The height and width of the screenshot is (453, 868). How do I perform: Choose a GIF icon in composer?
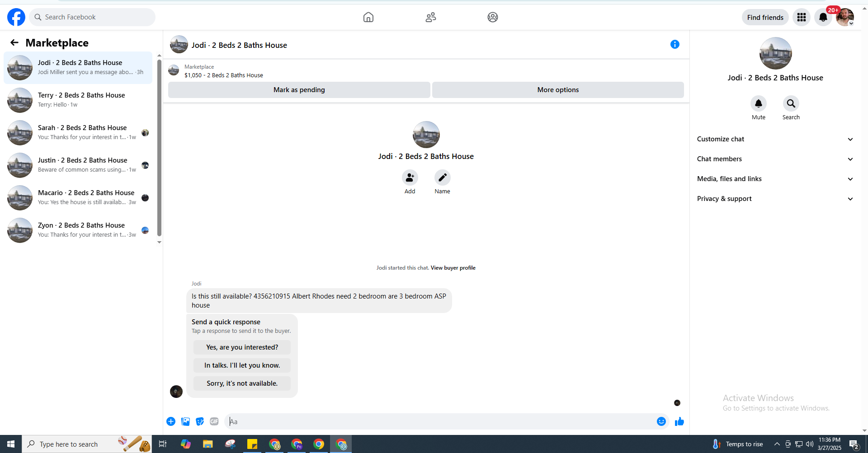pyautogui.click(x=214, y=421)
